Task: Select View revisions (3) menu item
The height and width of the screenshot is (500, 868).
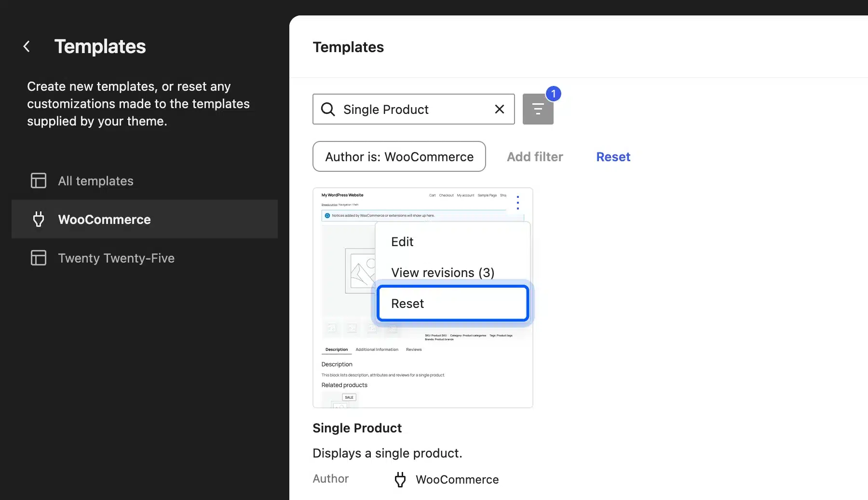Action: [x=453, y=272]
